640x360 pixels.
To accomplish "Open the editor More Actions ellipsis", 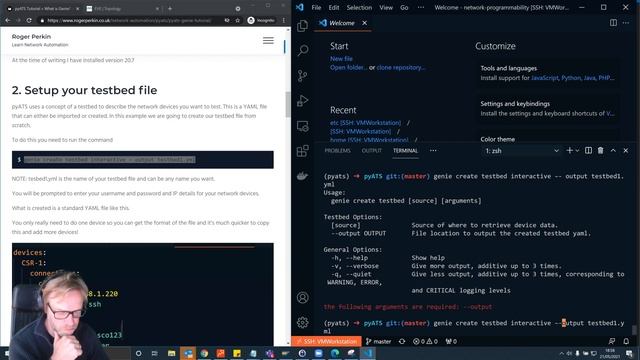I will pyautogui.click(x=626, y=23).
